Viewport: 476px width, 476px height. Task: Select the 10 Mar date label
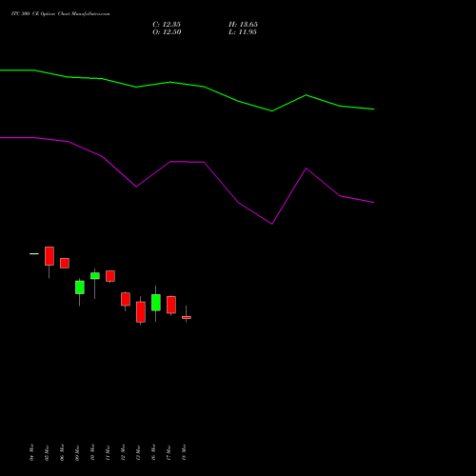(x=92, y=452)
